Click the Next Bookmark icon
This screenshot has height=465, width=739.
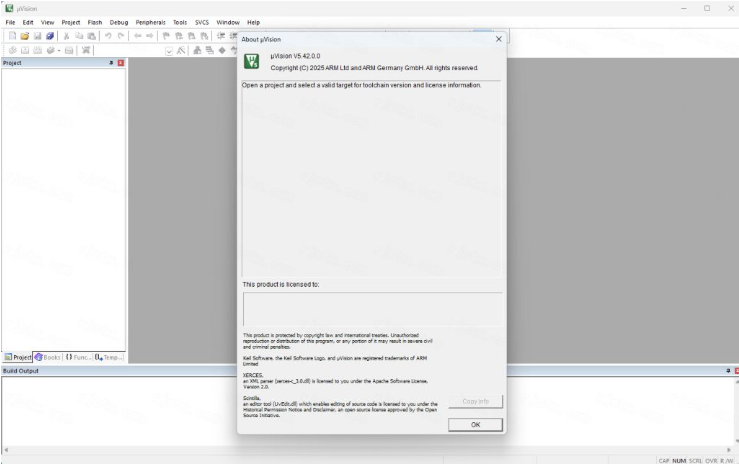(x=191, y=36)
